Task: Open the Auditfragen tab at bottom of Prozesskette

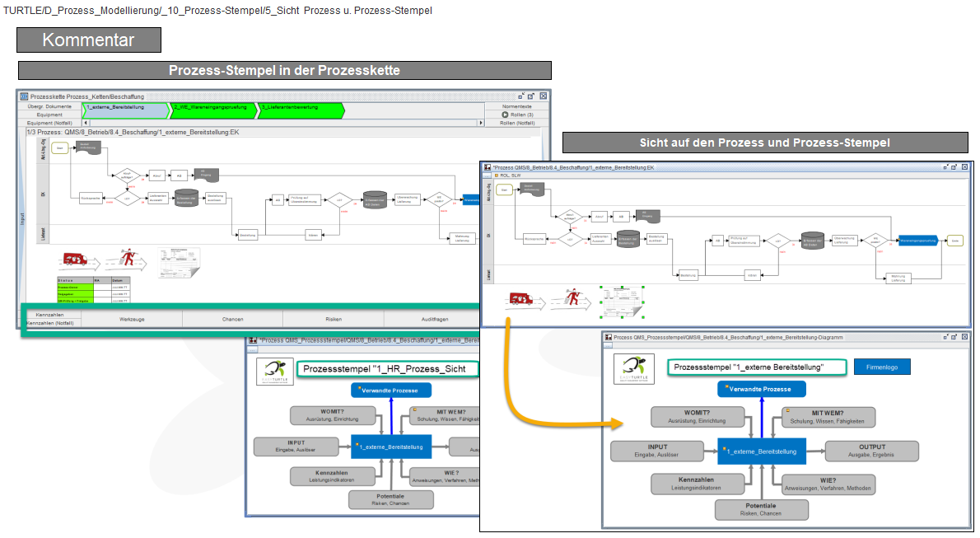Action: pos(434,319)
